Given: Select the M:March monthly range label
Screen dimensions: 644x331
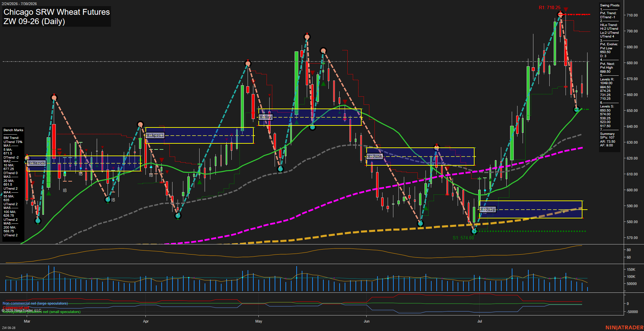Looking at the screenshot, I should (36, 163).
